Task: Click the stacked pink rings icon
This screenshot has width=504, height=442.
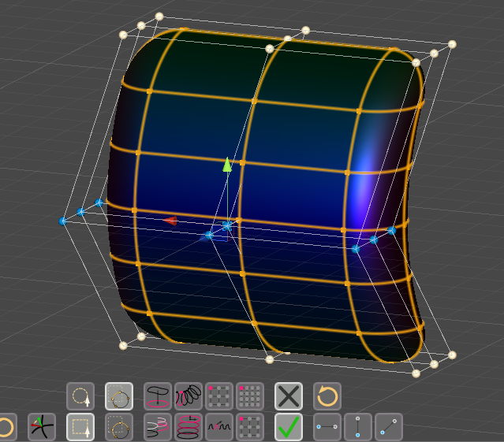Action: tap(189, 427)
